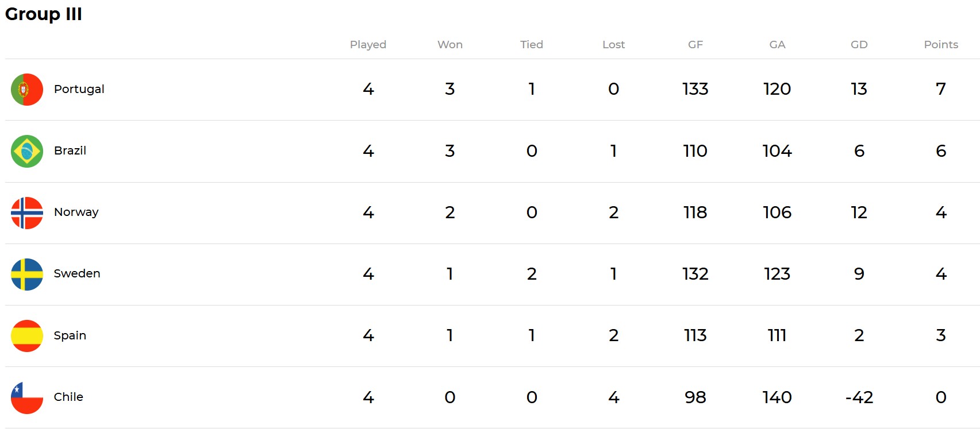
Task: Click the Chile flag icon
Action: point(27,397)
